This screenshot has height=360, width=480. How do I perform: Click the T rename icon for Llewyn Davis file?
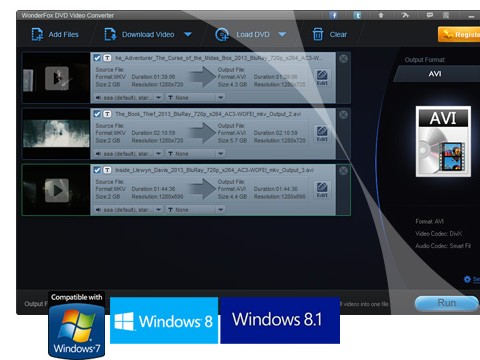click(107, 170)
